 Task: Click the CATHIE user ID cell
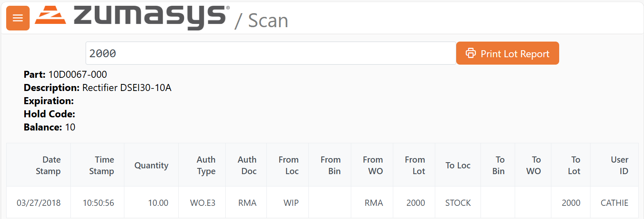[x=614, y=203]
